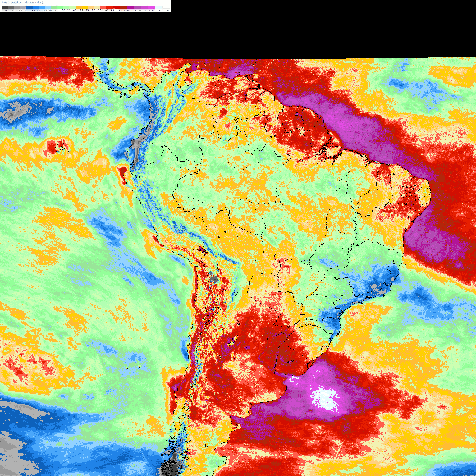Select the white swatch above the 13.0 label

tap(166, 7)
